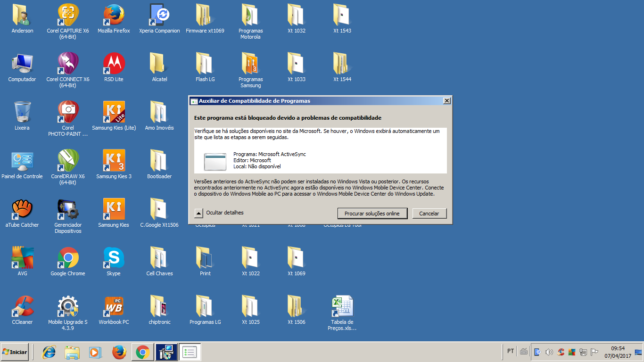Image resolution: width=644 pixels, height=362 pixels.
Task: Switch to installer task in taskbar
Action: pyautogui.click(x=166, y=352)
